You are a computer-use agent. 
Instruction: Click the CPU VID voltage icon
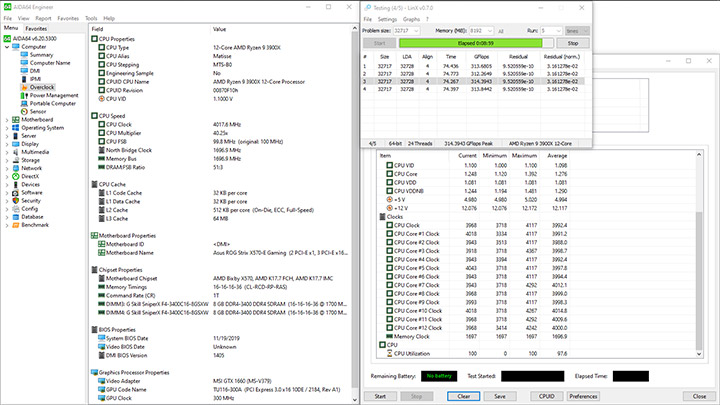(101, 99)
